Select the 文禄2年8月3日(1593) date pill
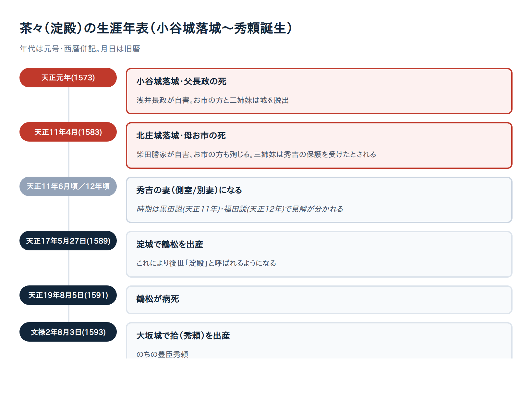Image resolution: width=532 pixels, height=415 pixels. pos(68,332)
